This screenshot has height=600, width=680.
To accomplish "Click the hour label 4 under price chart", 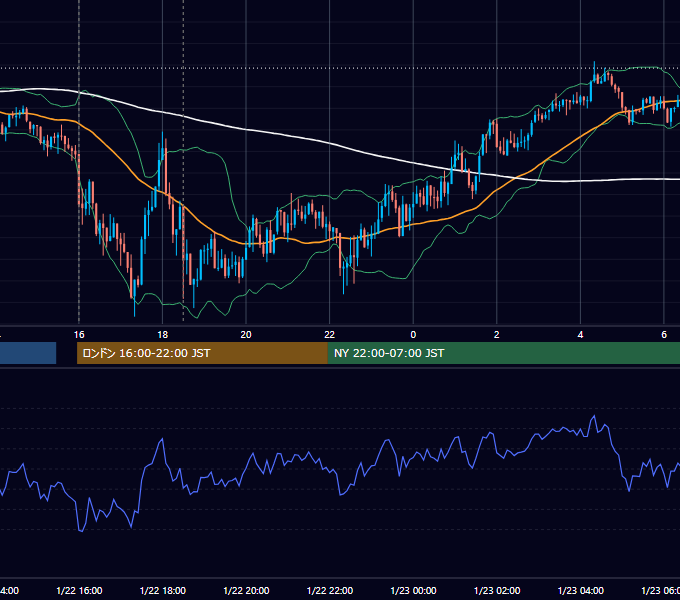I will coord(580,335).
